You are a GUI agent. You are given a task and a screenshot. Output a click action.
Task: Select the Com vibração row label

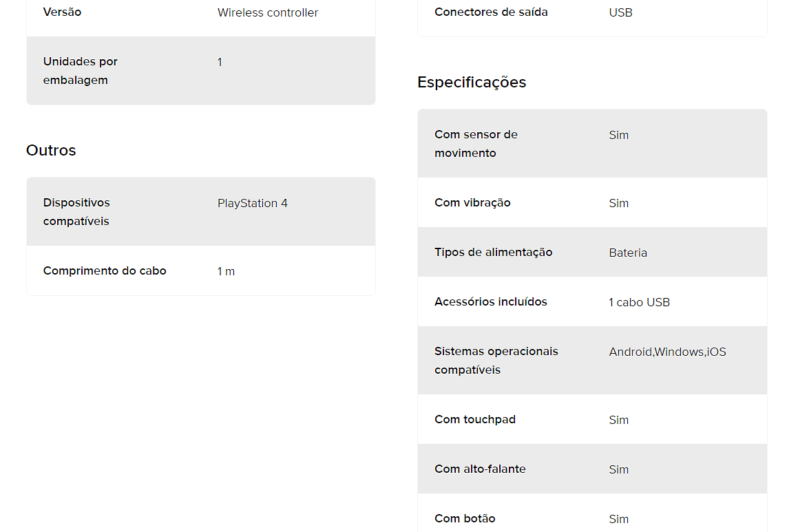pyautogui.click(x=472, y=203)
